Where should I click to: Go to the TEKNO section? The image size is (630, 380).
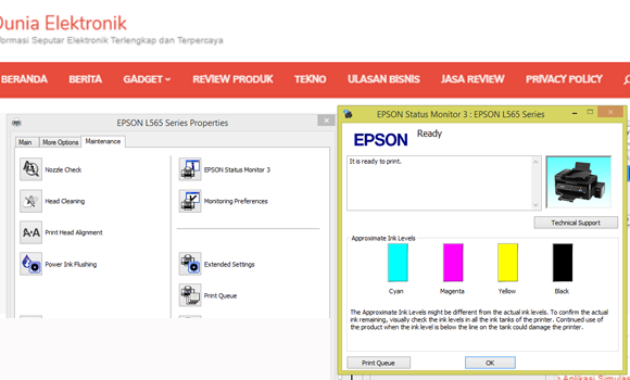tap(310, 79)
